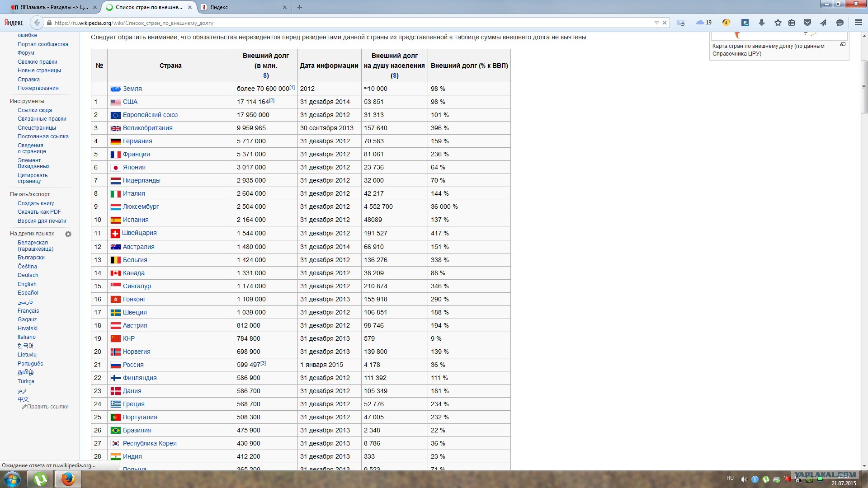Click the $ link in Внешний долг header
This screenshot has width=868, height=488.
[x=265, y=75]
